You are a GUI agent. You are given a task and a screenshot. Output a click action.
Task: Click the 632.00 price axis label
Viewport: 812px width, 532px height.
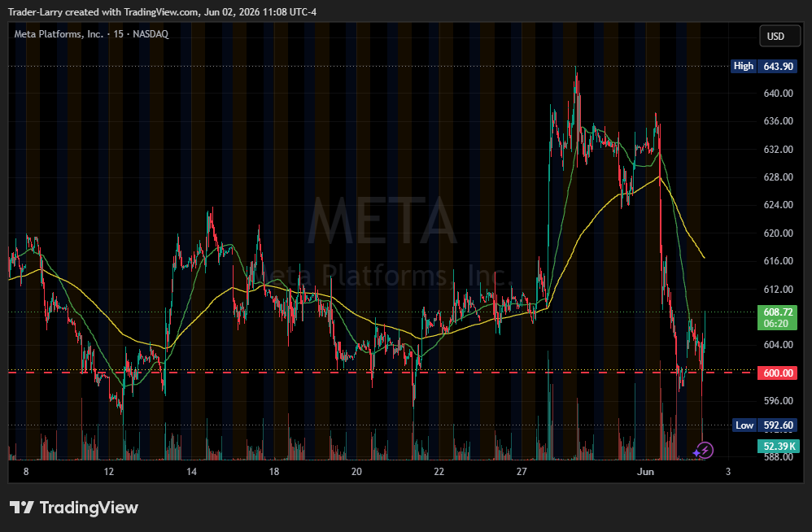(779, 149)
